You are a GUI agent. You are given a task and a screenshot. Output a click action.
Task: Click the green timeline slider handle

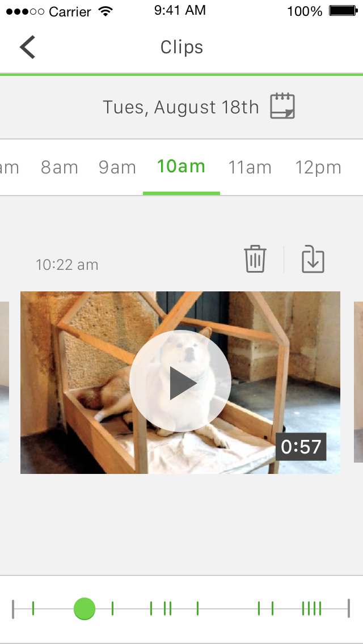coord(85,609)
